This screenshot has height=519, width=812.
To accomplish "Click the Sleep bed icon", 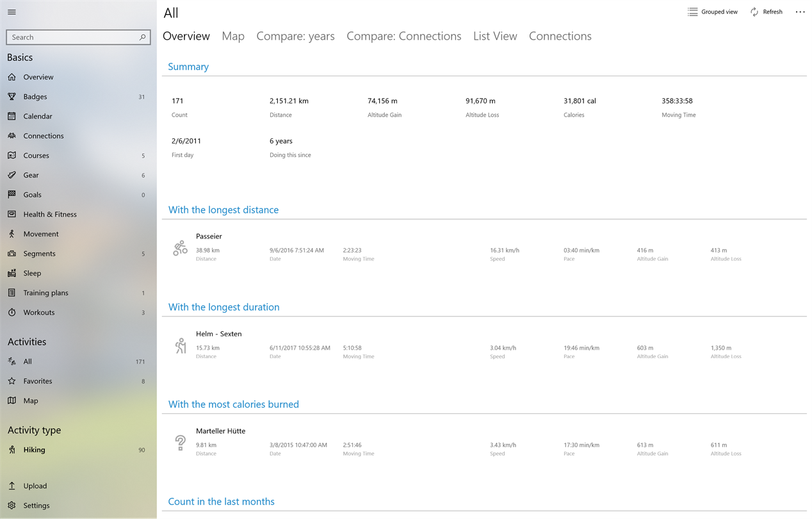I will pyautogui.click(x=12, y=273).
